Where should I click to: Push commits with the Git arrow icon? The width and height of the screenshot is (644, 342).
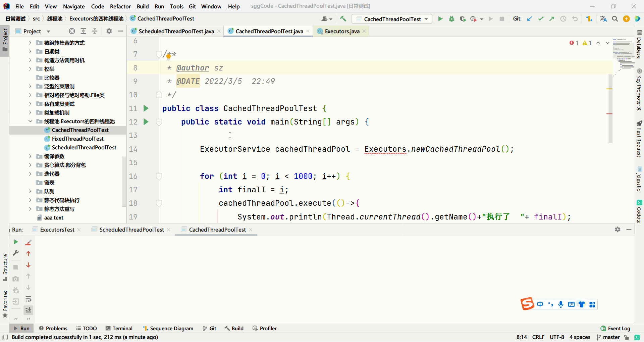tap(552, 19)
